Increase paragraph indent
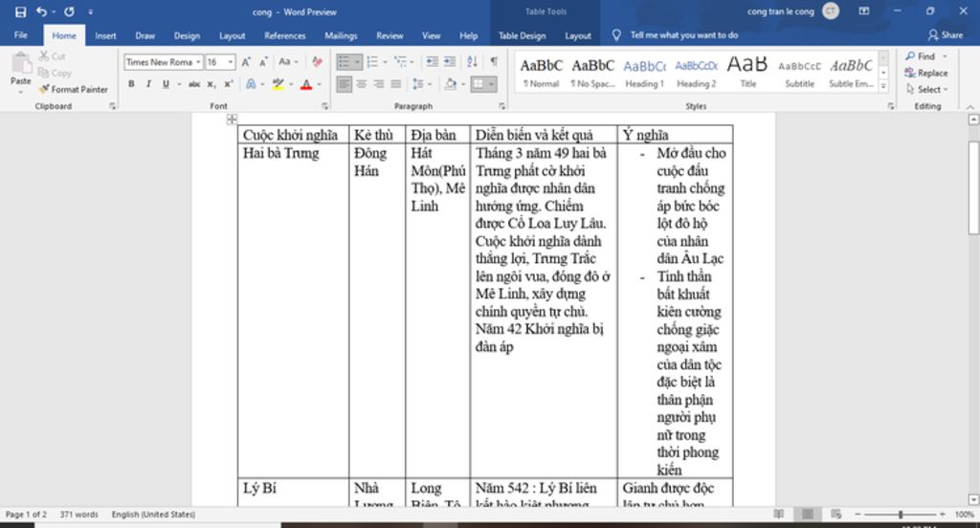Image resolution: width=980 pixels, height=528 pixels. (x=450, y=61)
